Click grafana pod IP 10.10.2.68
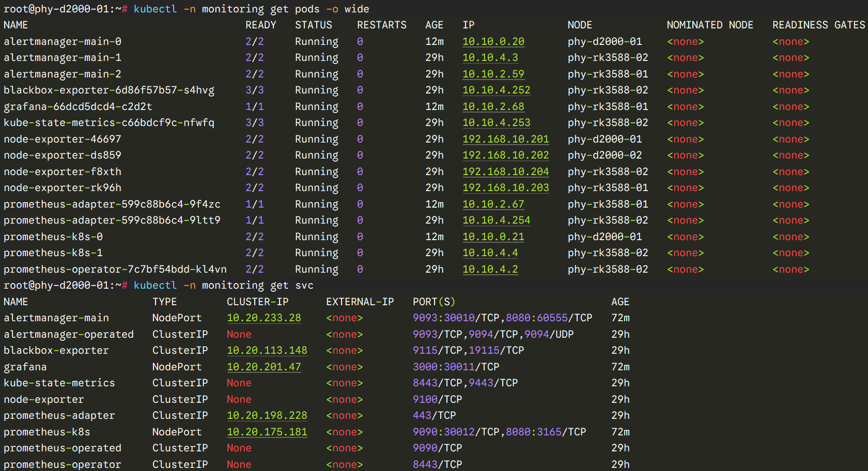Image resolution: width=868 pixels, height=471 pixels. click(493, 106)
